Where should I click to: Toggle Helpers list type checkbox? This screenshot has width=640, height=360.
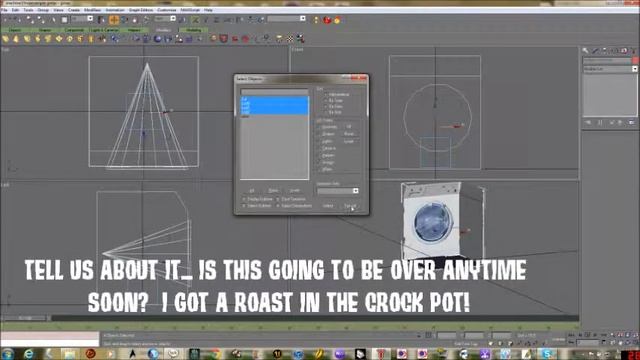tap(326, 156)
